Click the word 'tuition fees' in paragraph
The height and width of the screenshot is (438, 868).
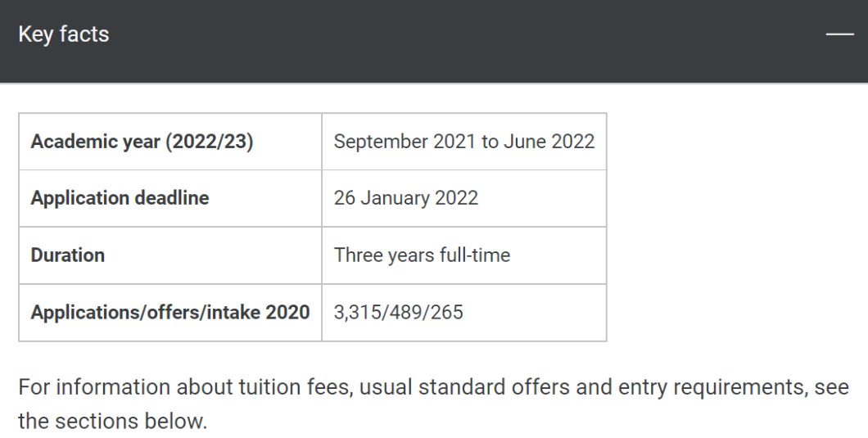(296, 387)
